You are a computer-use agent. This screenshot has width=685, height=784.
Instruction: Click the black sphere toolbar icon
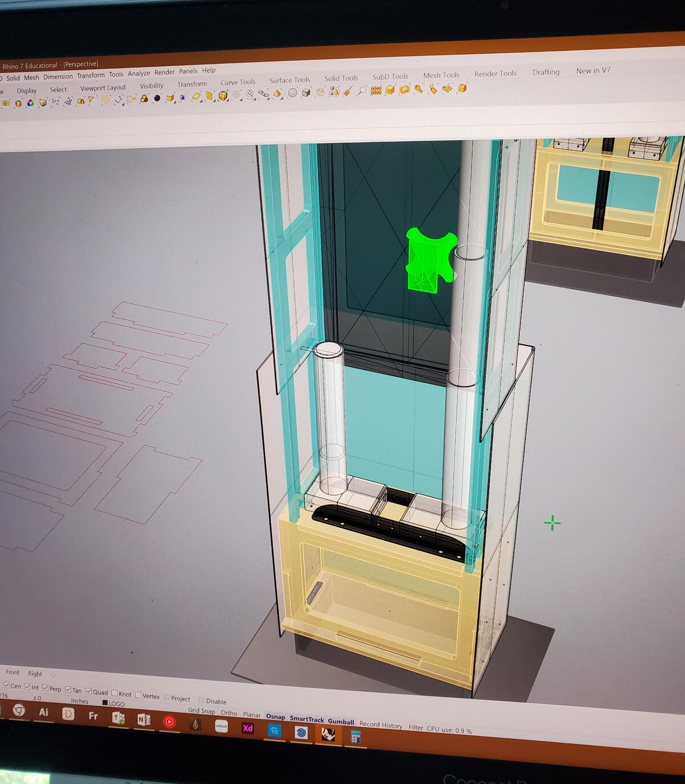(157, 98)
